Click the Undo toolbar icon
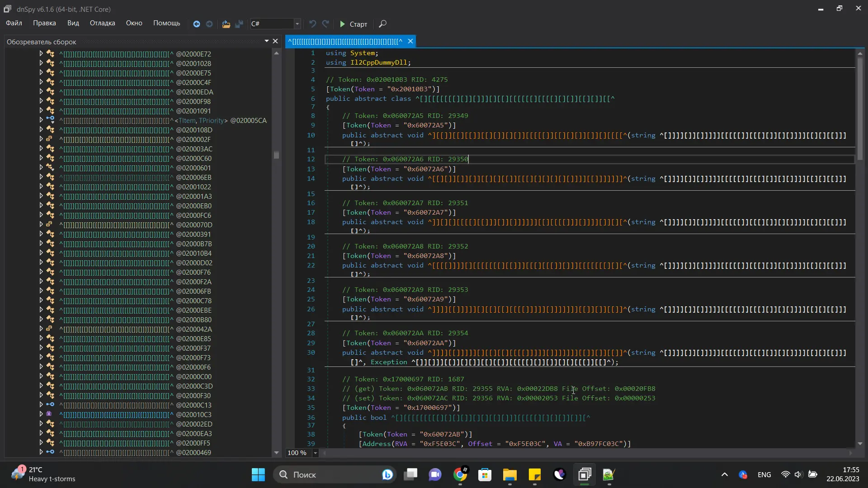The height and width of the screenshot is (488, 868). click(x=312, y=24)
